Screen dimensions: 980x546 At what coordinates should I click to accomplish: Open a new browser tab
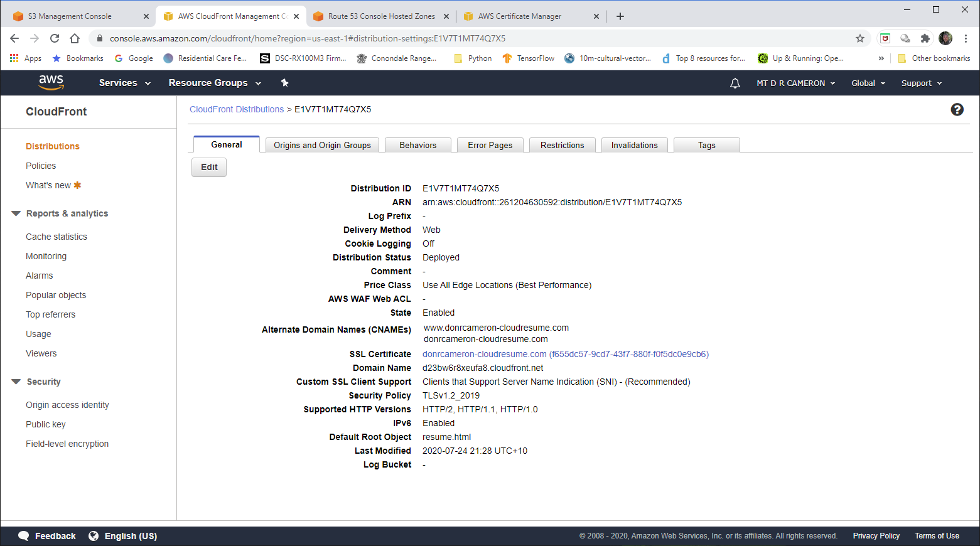pyautogui.click(x=620, y=16)
